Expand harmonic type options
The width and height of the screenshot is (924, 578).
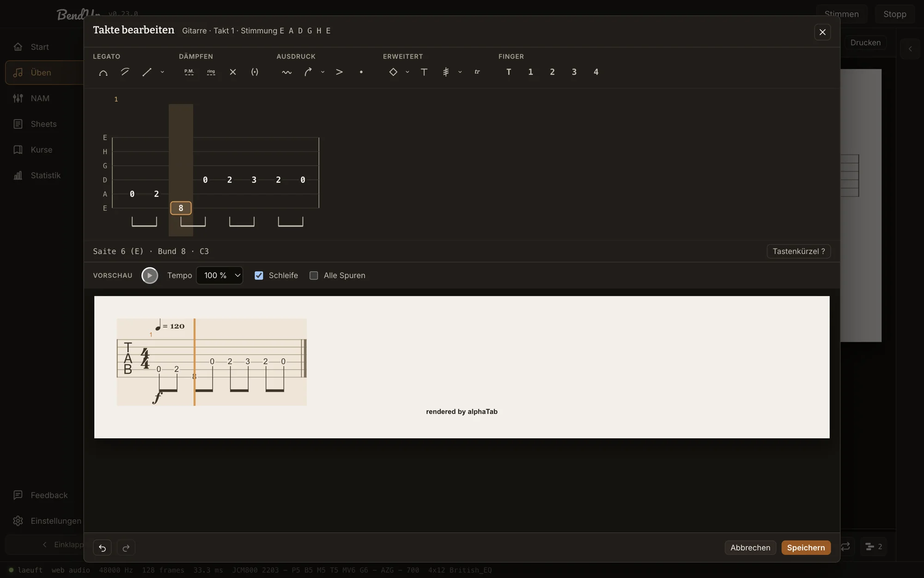tap(407, 72)
